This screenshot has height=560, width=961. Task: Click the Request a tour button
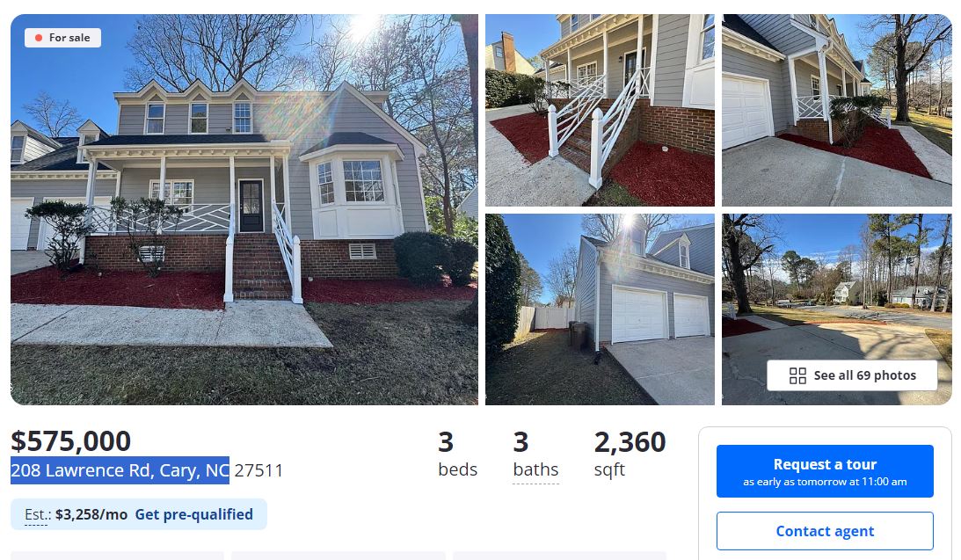click(825, 471)
